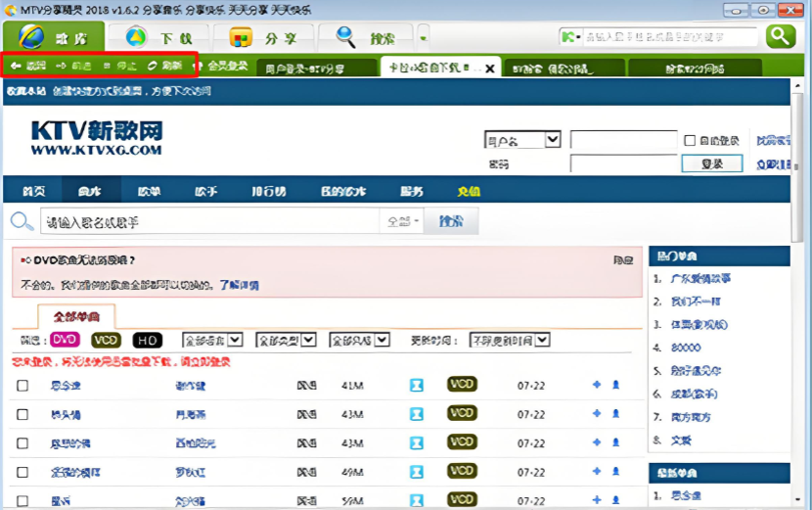Screen dimensions: 812x510
Task: Go back with the left arrow button
Action: (x=28, y=66)
